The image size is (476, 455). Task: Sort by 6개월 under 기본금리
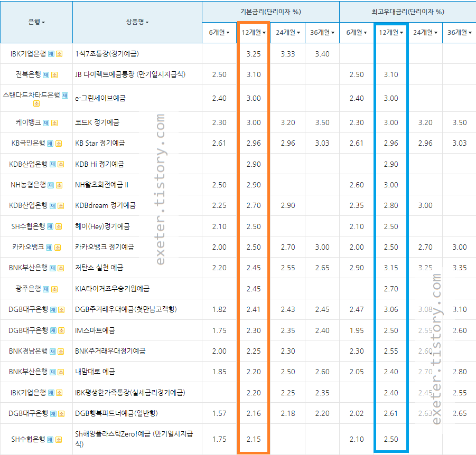[219, 32]
